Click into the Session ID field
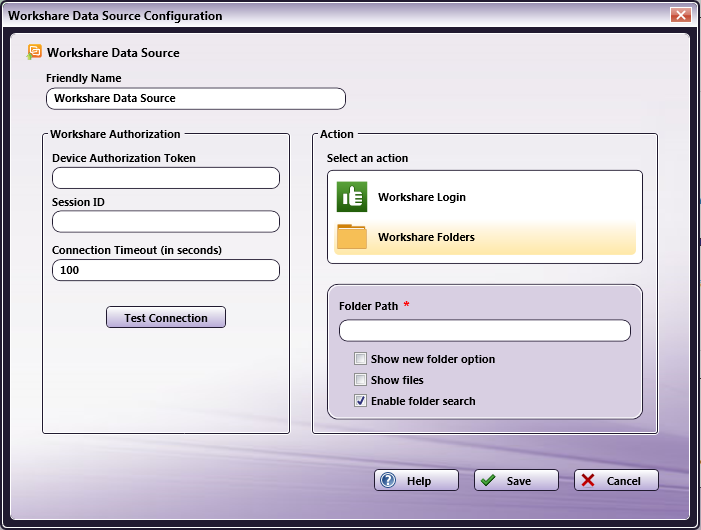Viewport: 701px width, 530px height. [166, 222]
